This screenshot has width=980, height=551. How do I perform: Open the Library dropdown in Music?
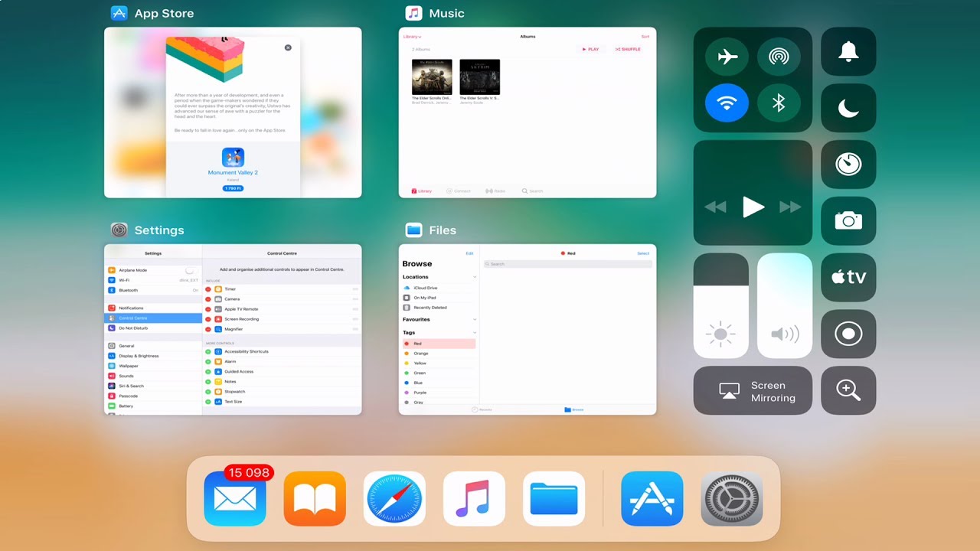point(412,37)
